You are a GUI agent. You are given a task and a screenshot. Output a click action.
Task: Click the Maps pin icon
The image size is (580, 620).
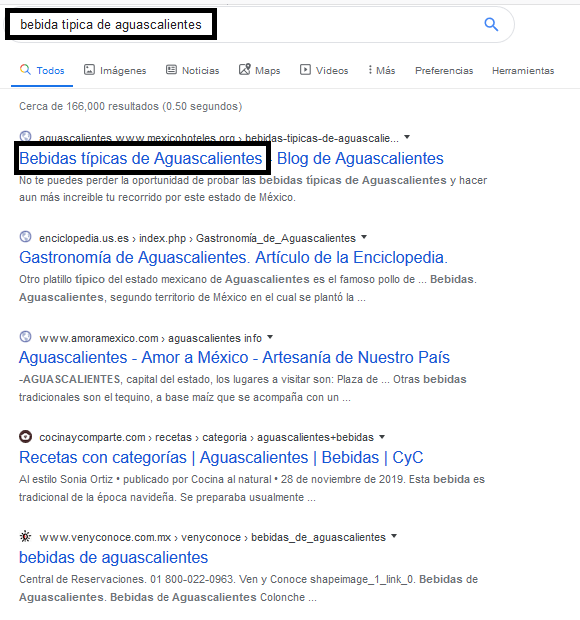pos(245,69)
